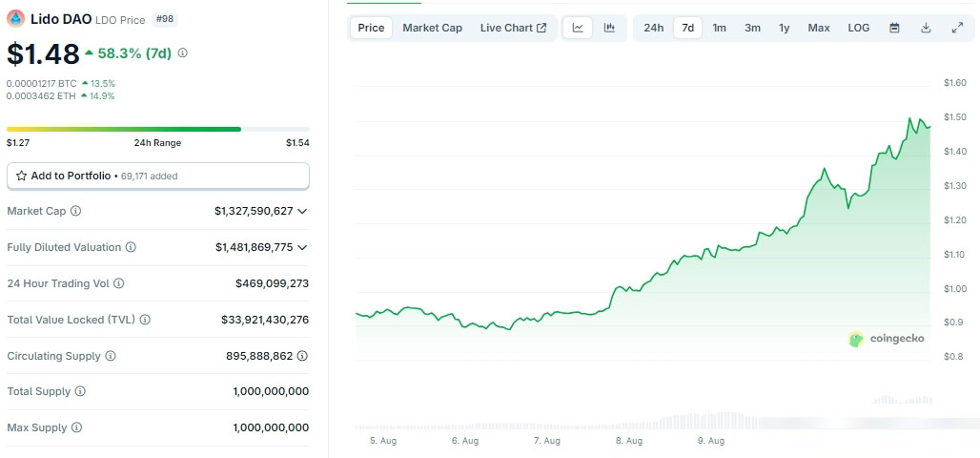Viewport: 980px width, 458px height.
Task: Click Add to Portfolio button
Action: click(x=158, y=176)
